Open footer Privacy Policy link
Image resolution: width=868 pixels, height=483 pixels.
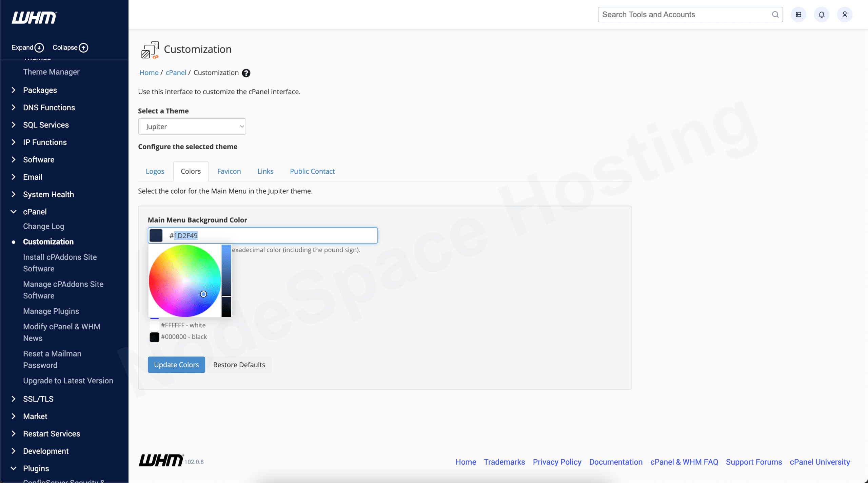pos(557,462)
